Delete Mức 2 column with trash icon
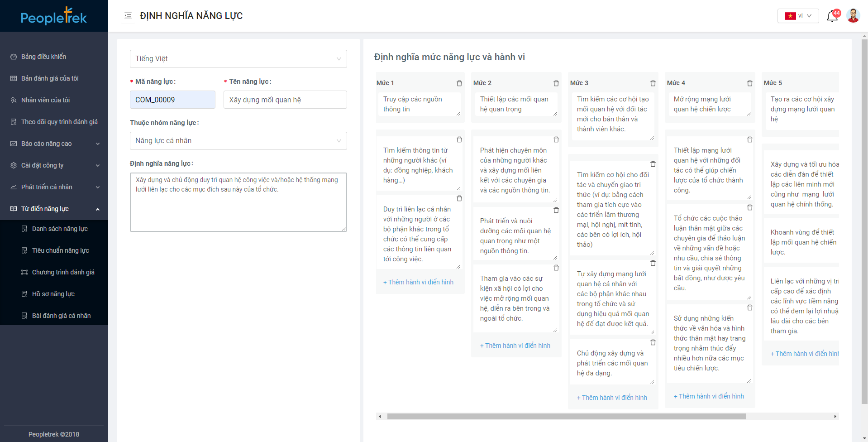This screenshot has height=442, width=868. click(556, 83)
